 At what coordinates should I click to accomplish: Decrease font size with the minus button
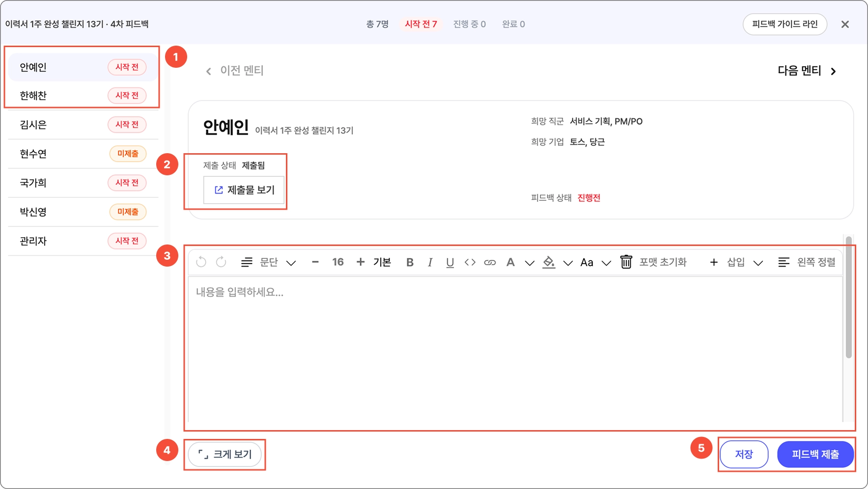(x=315, y=262)
